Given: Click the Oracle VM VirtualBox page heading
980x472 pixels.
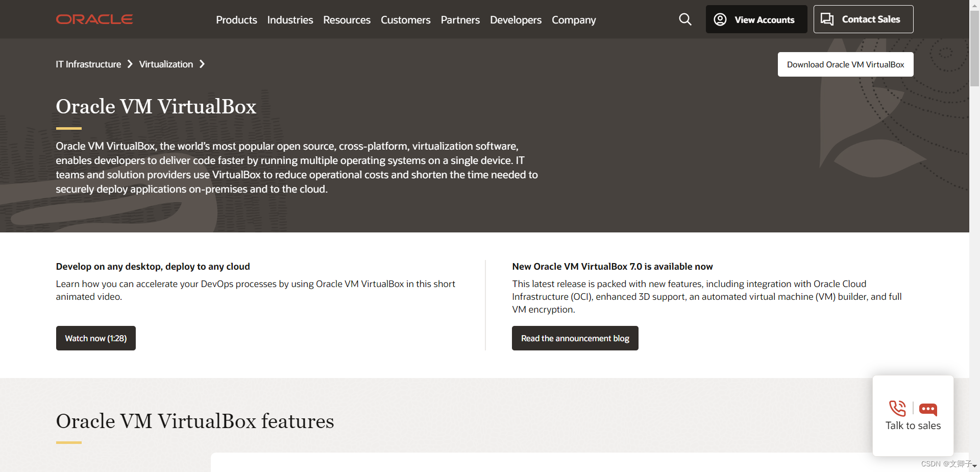Looking at the screenshot, I should click(156, 106).
